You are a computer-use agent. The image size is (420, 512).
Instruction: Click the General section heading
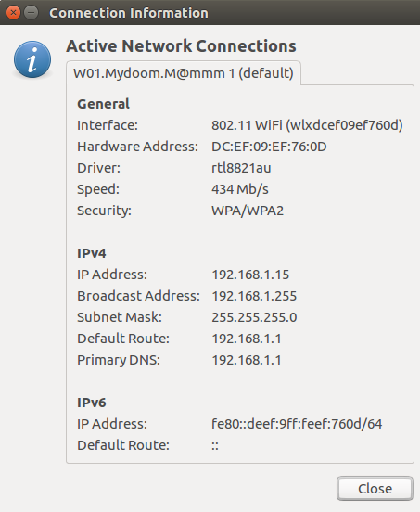pos(103,104)
